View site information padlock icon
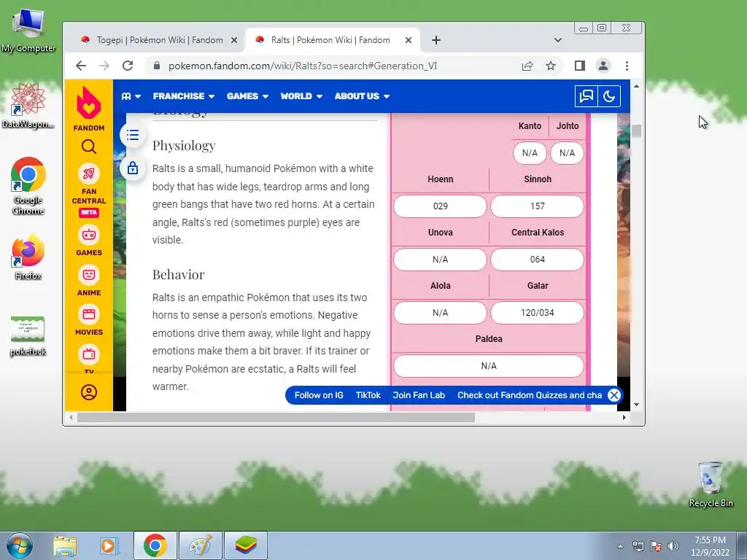Viewport: 747px width, 560px height. click(156, 66)
